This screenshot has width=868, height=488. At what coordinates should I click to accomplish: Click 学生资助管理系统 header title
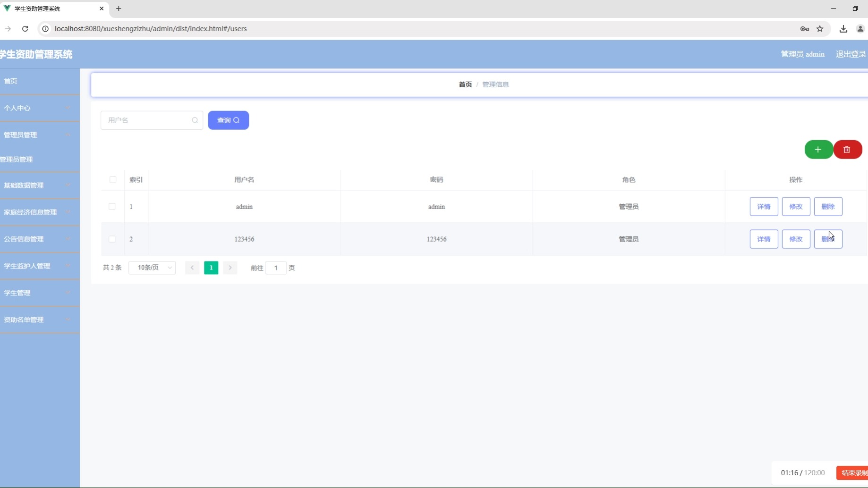36,54
